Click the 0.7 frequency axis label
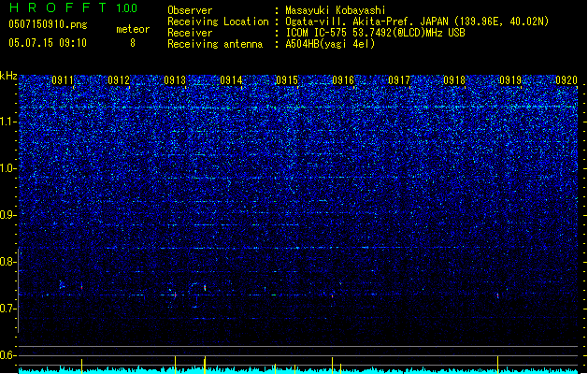Image resolution: width=588 pixels, height=374 pixels. [x=7, y=309]
